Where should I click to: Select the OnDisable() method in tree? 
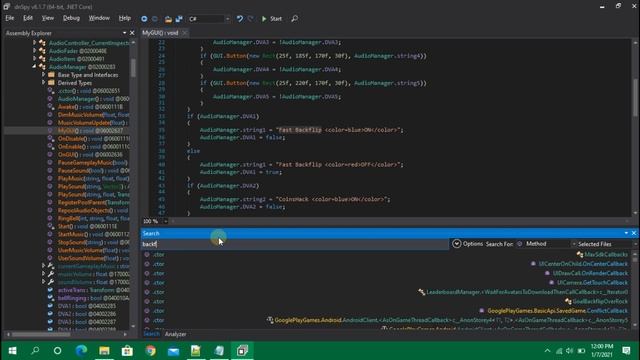point(93,139)
